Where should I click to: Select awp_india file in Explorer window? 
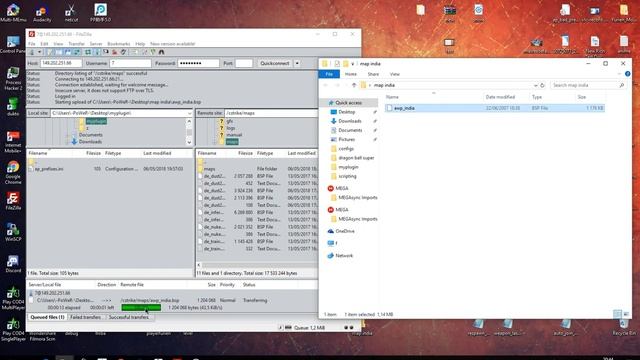[x=494, y=108]
